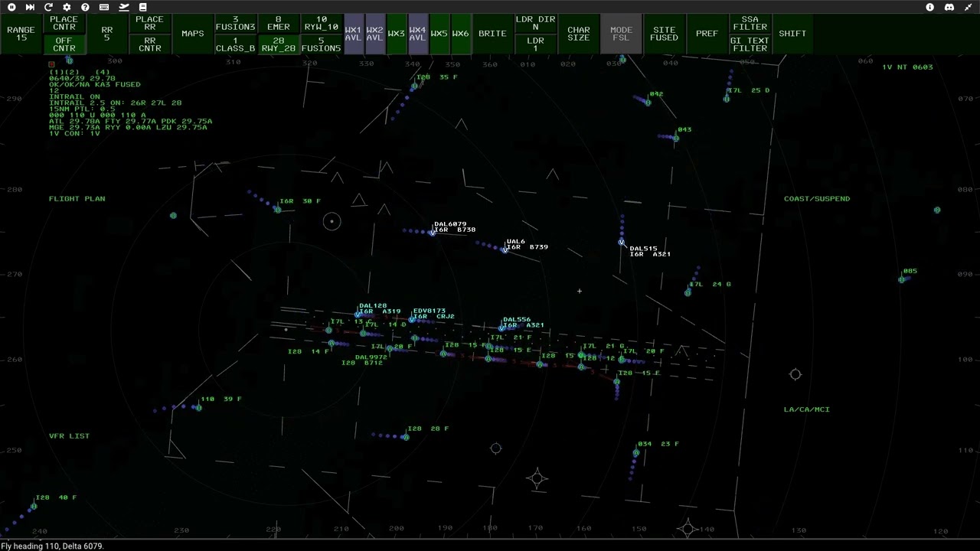Select the I28 40 F target

(x=34, y=507)
